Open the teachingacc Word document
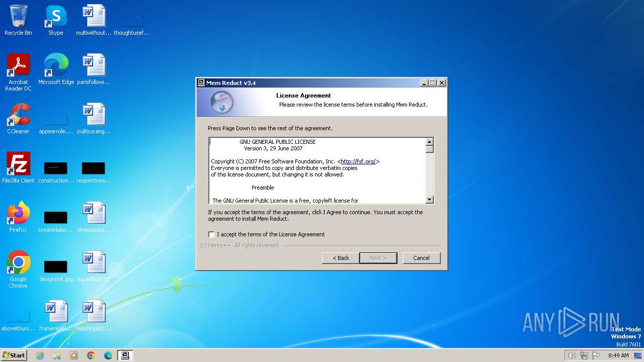 coord(94,315)
